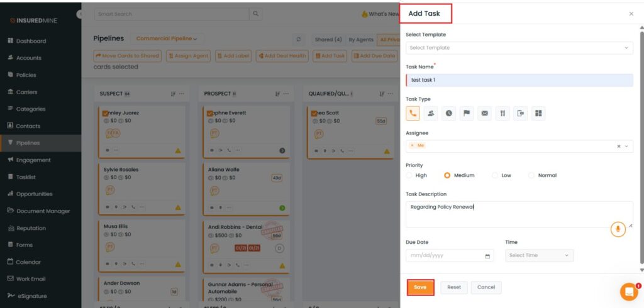Expand the Assignee dropdown arrow

pyautogui.click(x=626, y=146)
